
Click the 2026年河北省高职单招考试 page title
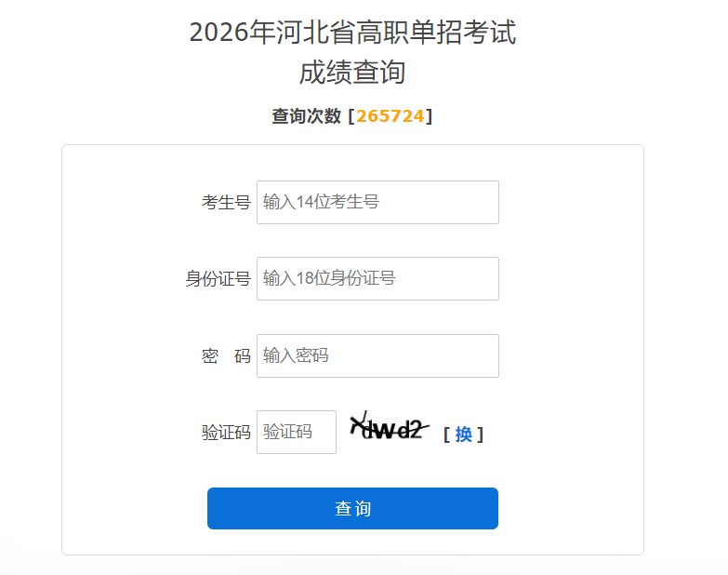coord(352,32)
